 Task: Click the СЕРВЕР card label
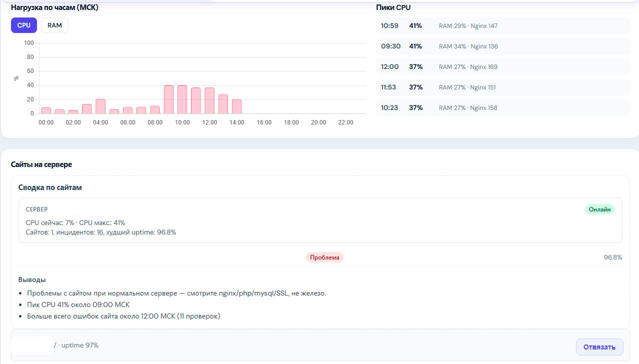coord(37,209)
